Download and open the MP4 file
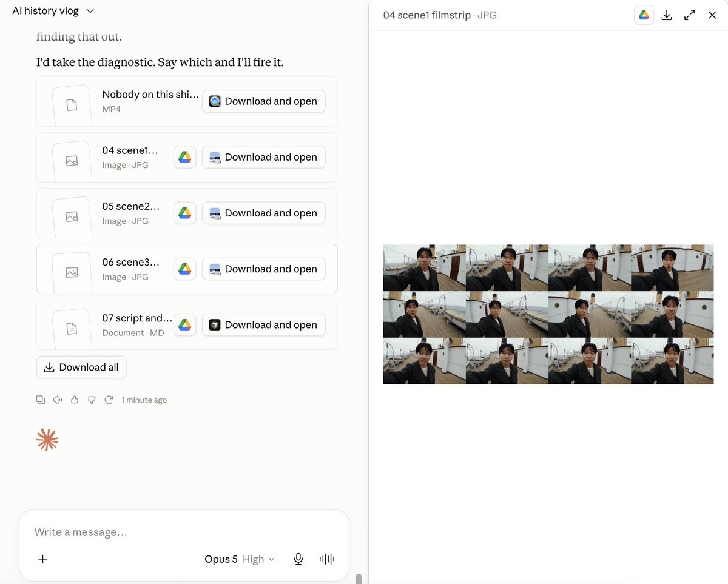 point(264,101)
